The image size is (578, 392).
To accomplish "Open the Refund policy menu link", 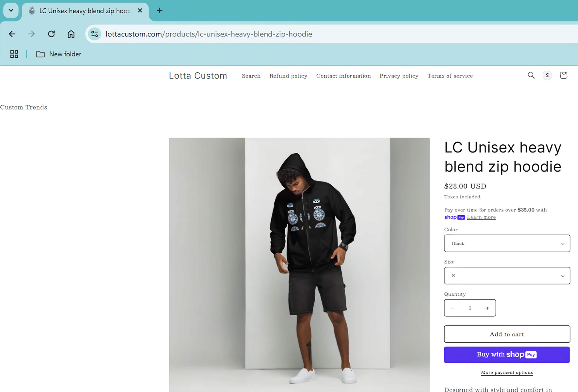I will (288, 76).
